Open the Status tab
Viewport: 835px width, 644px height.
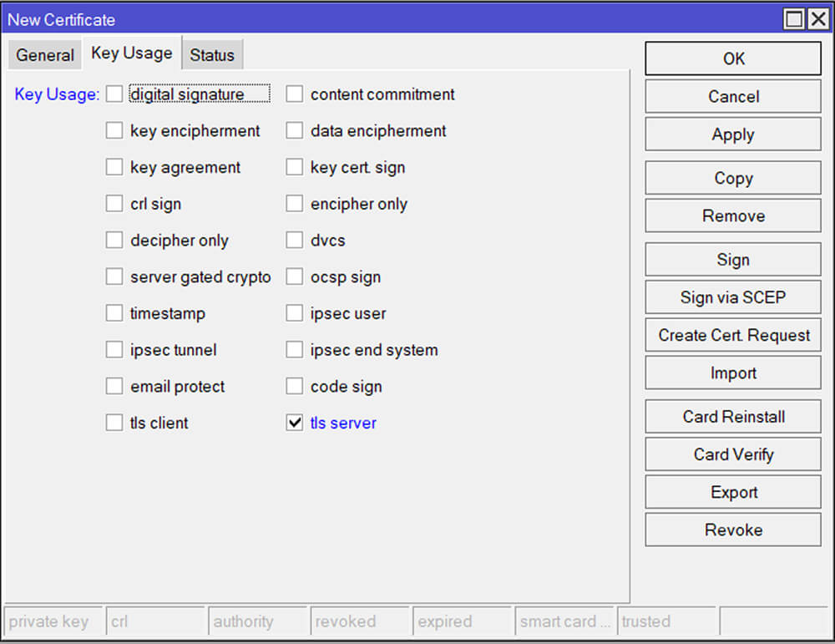[212, 55]
